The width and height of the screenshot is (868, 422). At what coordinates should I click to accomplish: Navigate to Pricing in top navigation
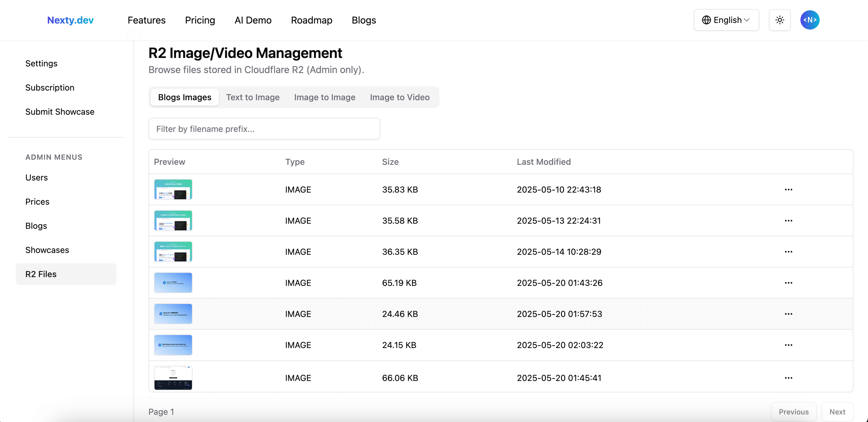point(200,20)
